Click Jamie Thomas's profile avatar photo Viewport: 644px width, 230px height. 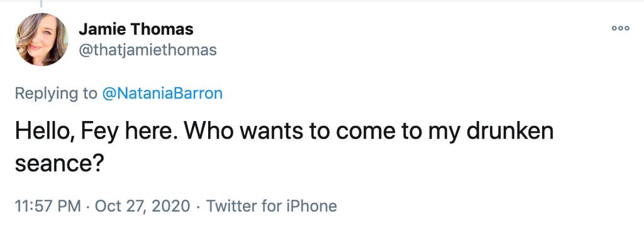coord(42,40)
